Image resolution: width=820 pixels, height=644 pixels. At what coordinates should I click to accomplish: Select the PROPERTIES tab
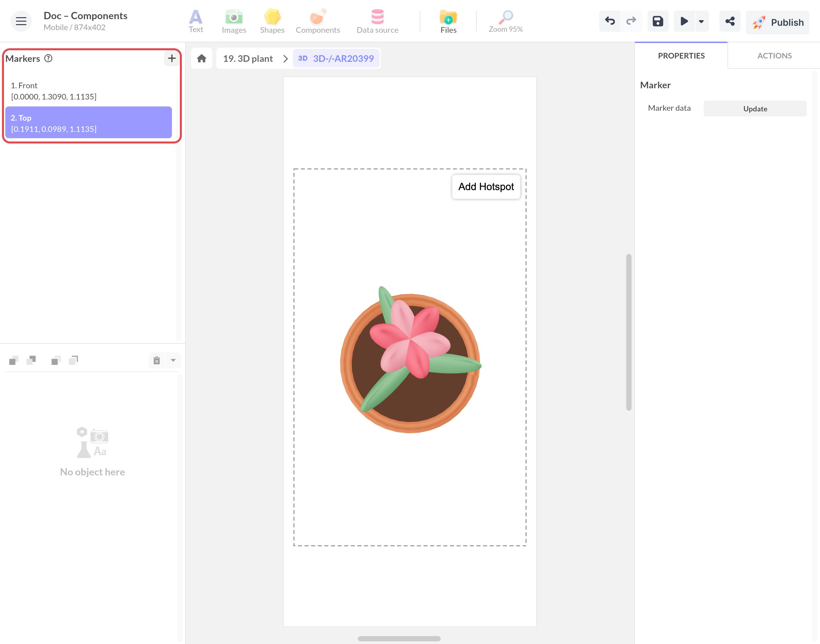point(681,56)
